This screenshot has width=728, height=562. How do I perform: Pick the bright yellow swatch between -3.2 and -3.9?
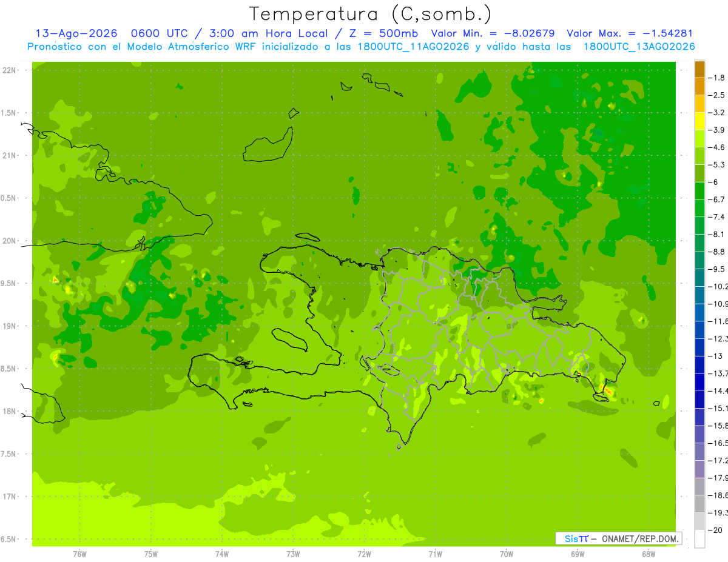[x=699, y=121]
